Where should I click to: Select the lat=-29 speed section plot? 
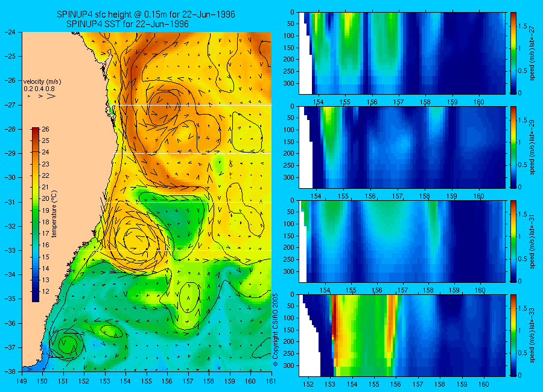click(402, 147)
